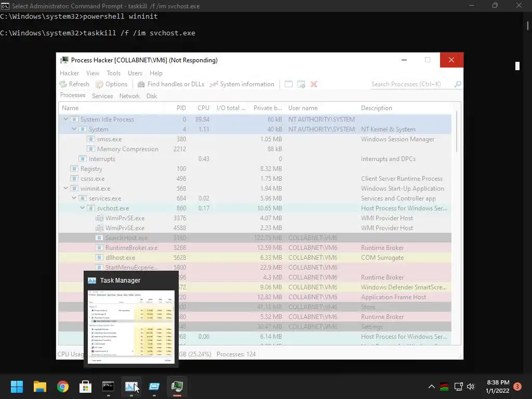
Task: Click Application Frame Host description text
Action: click(393, 297)
